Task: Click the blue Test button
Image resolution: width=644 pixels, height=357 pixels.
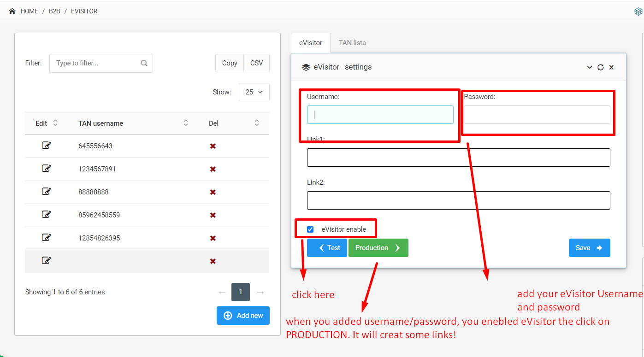Action: point(327,248)
